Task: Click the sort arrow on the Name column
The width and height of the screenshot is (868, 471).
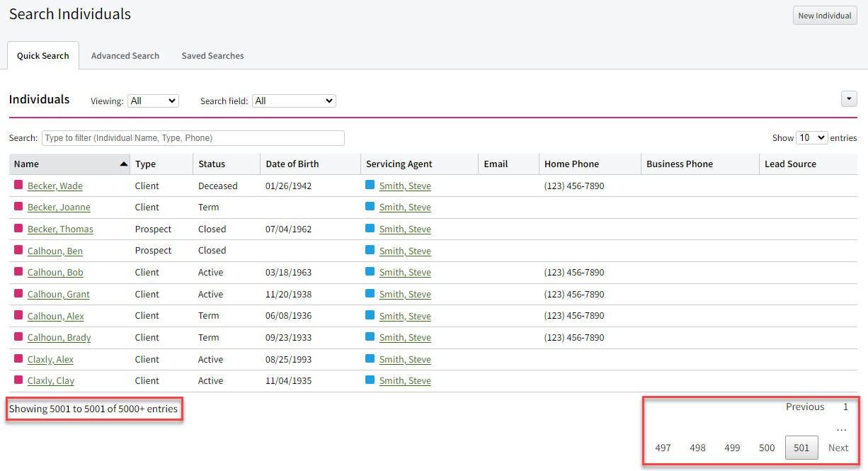Action: click(122, 163)
